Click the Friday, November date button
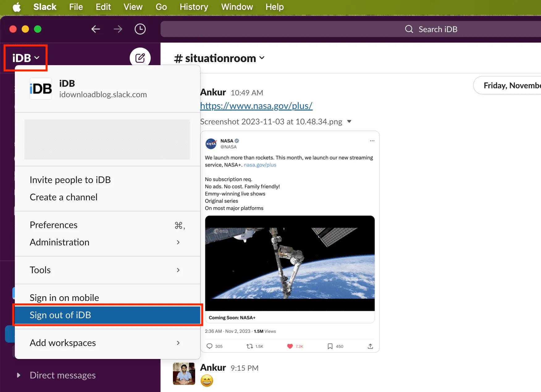Image resolution: width=541 pixels, height=392 pixels. click(507, 85)
